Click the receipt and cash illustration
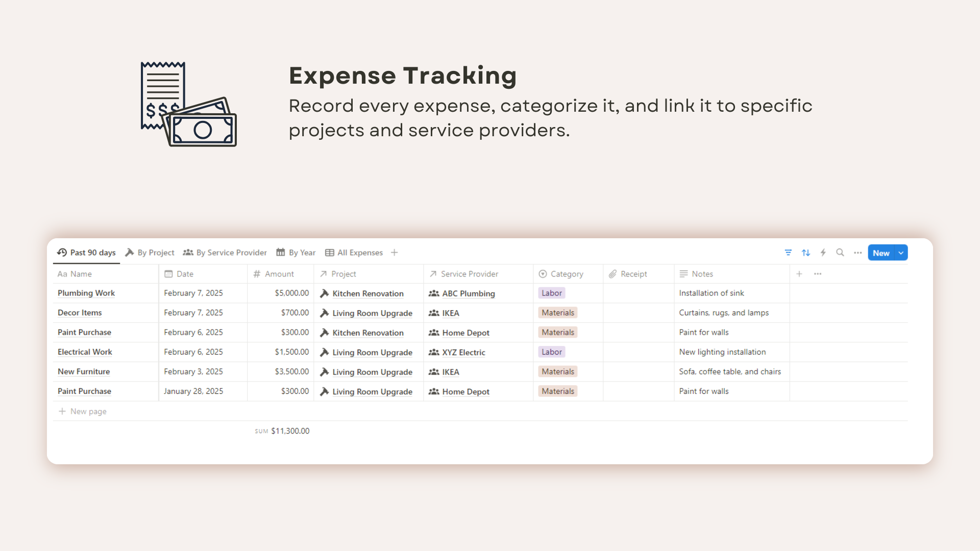This screenshot has height=551, width=980. coord(188,104)
